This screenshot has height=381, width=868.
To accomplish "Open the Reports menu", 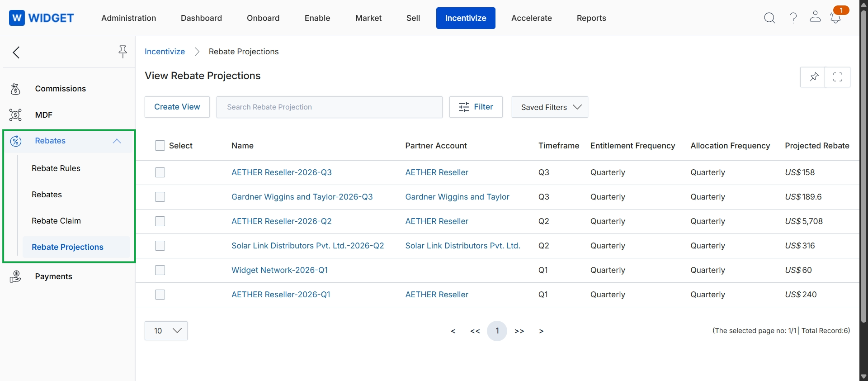I will pos(591,18).
